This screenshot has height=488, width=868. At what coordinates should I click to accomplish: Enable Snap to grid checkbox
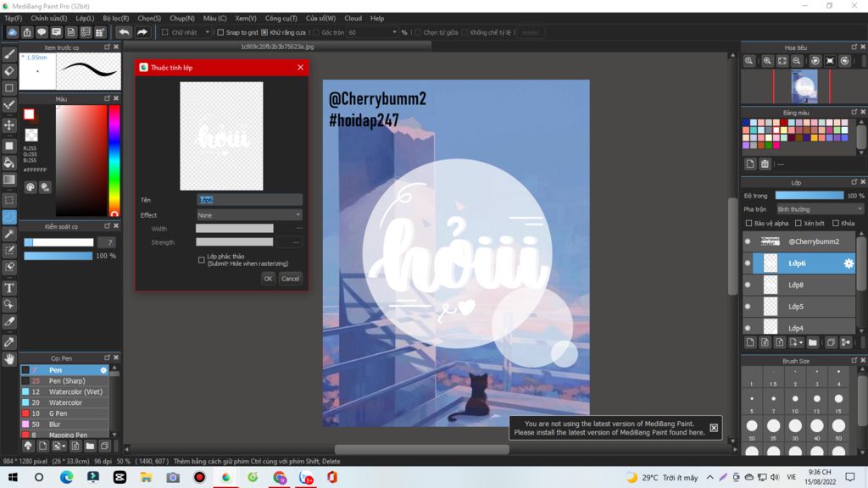tap(220, 32)
